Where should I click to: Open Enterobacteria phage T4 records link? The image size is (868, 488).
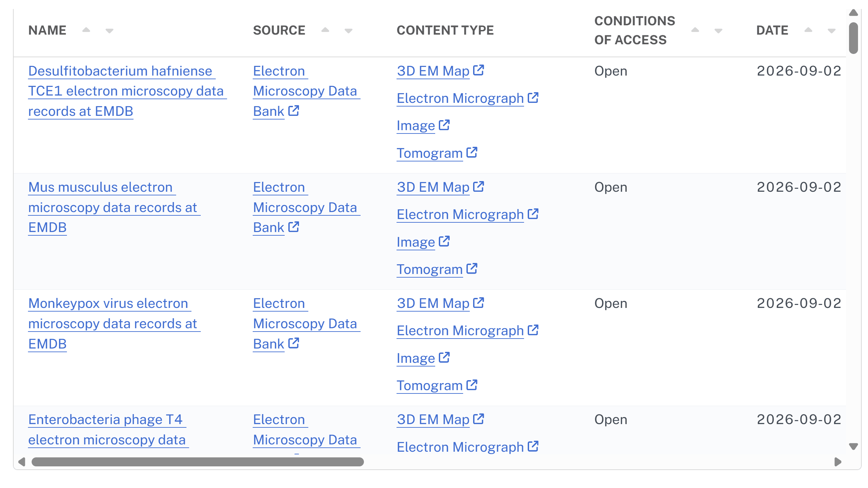point(109,430)
